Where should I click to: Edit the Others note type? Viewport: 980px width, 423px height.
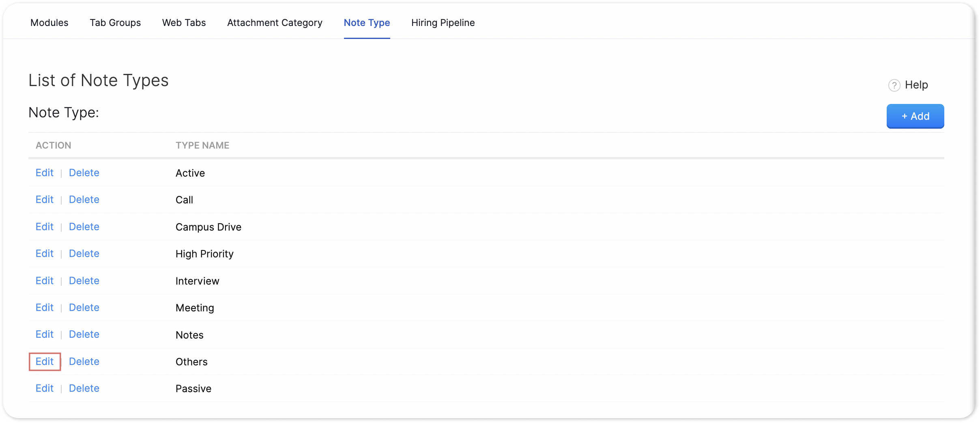[45, 361]
